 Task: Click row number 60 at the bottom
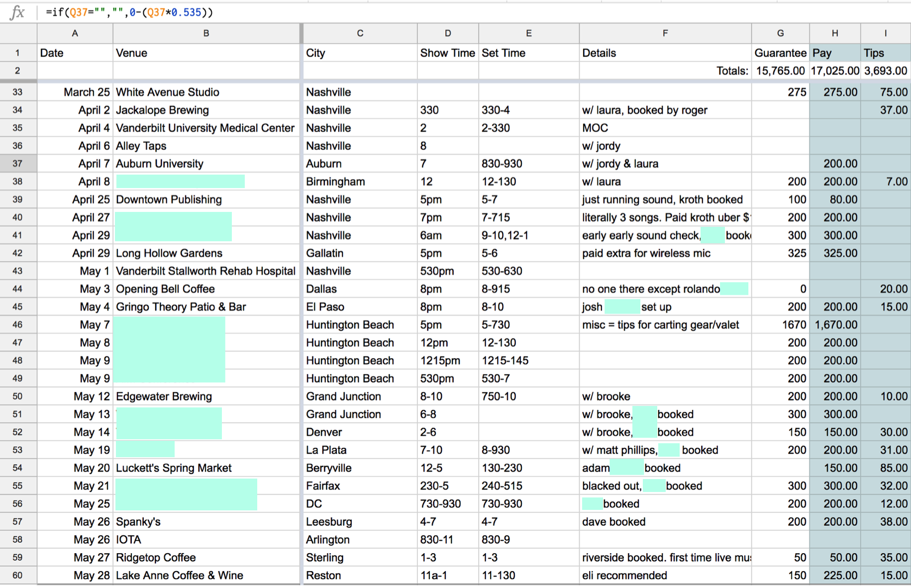coord(18,575)
